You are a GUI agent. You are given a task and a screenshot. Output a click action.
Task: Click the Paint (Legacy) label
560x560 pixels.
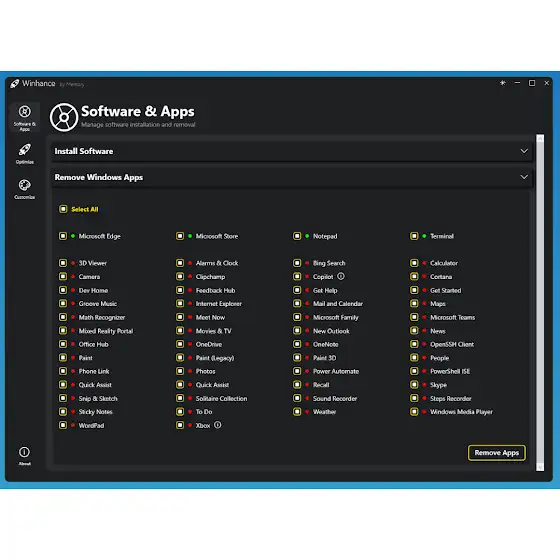click(x=215, y=358)
